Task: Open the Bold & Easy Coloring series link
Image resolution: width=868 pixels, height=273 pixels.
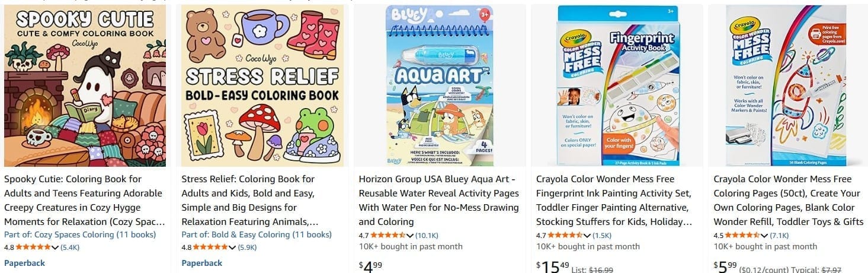Action: pos(257,234)
